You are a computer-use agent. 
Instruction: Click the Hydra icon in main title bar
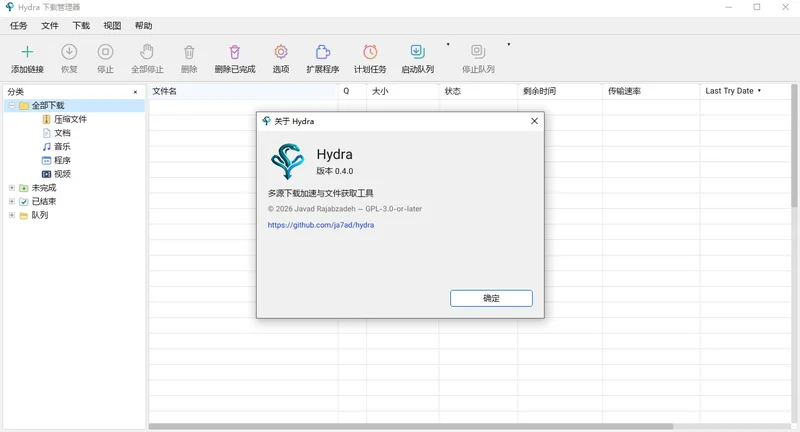click(x=9, y=7)
